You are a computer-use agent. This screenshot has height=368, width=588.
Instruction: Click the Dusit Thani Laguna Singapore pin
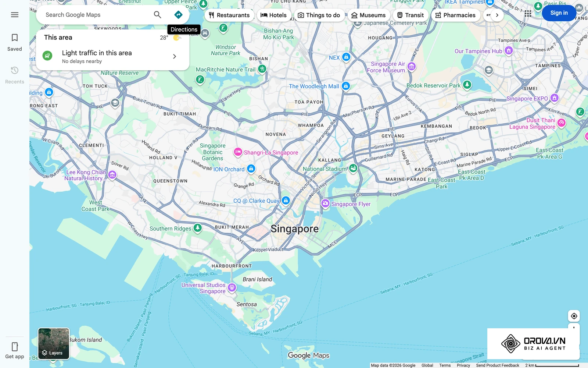click(561, 123)
